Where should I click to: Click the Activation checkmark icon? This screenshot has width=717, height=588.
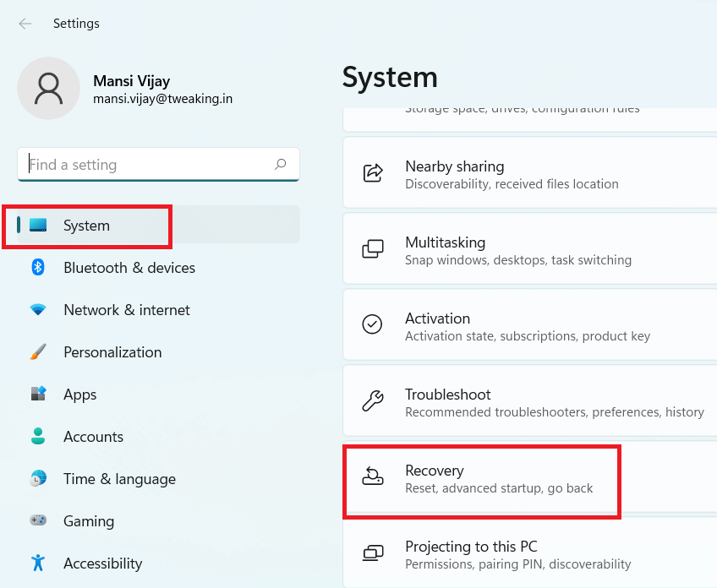[372, 324]
